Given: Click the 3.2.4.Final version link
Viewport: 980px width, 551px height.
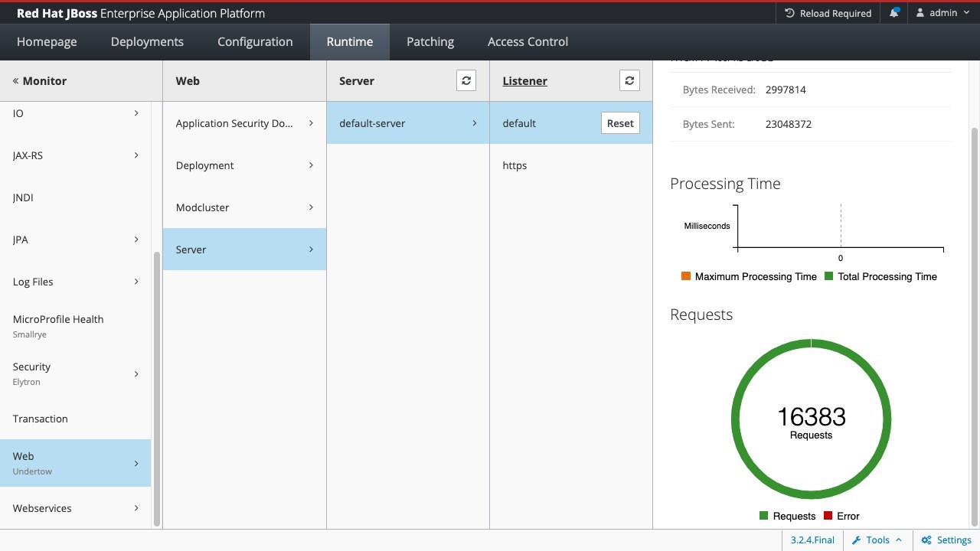Looking at the screenshot, I should point(812,540).
